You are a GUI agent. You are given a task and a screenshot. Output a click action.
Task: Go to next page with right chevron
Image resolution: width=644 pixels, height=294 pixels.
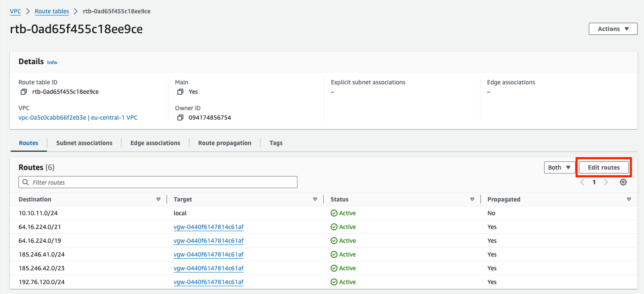pyautogui.click(x=606, y=182)
